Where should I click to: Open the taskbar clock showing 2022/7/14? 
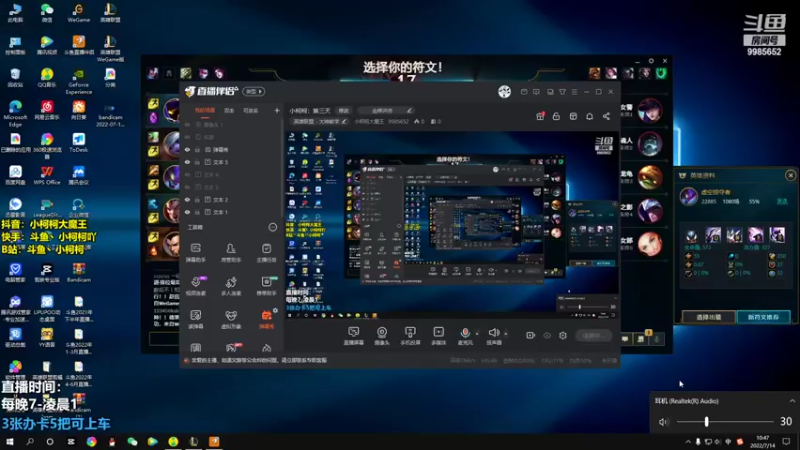click(762, 442)
